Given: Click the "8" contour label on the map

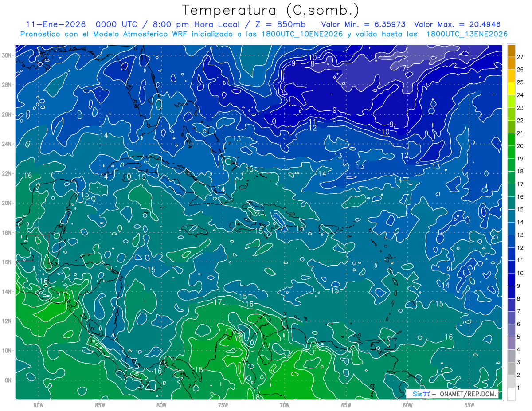Looking at the screenshot, I should (313, 64).
